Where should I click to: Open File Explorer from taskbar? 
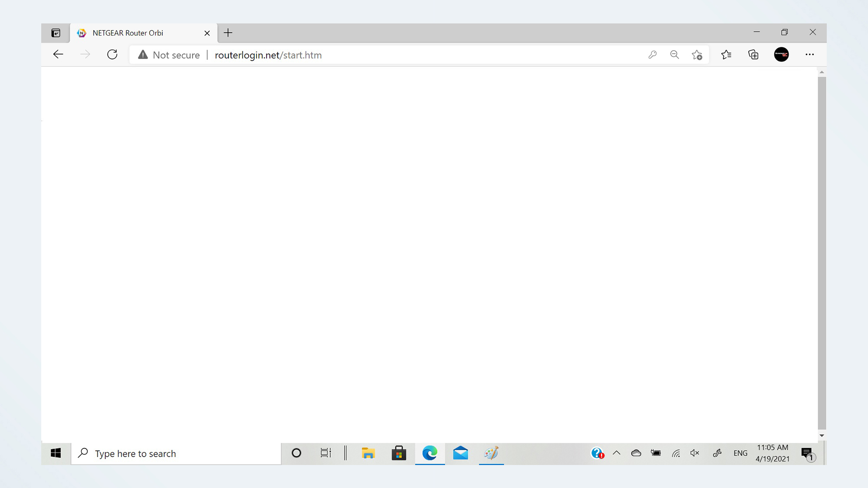[x=368, y=453]
